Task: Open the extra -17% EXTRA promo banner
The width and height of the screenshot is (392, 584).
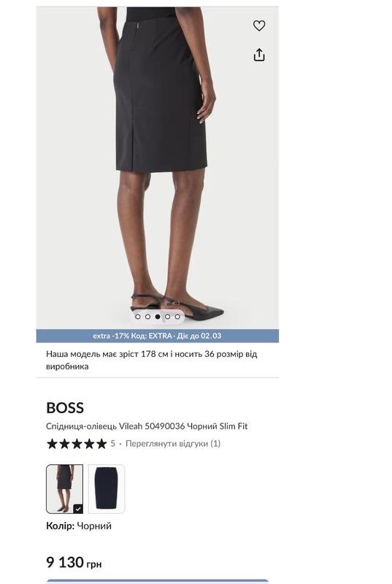Action: 158,336
